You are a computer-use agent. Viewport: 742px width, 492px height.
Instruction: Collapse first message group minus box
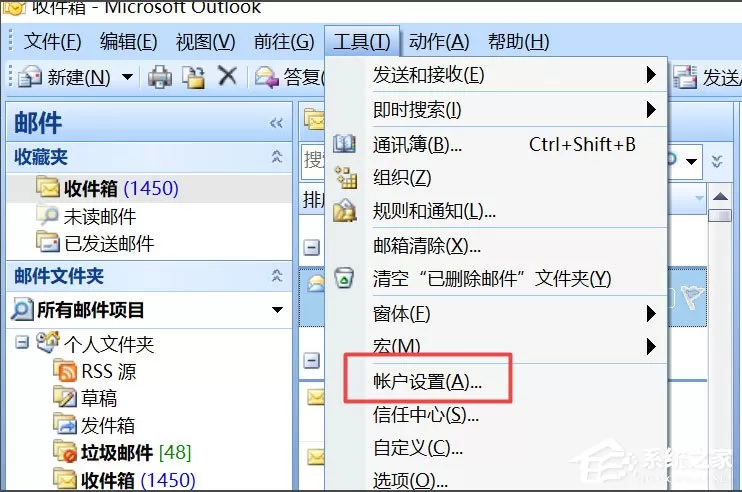[x=311, y=247]
